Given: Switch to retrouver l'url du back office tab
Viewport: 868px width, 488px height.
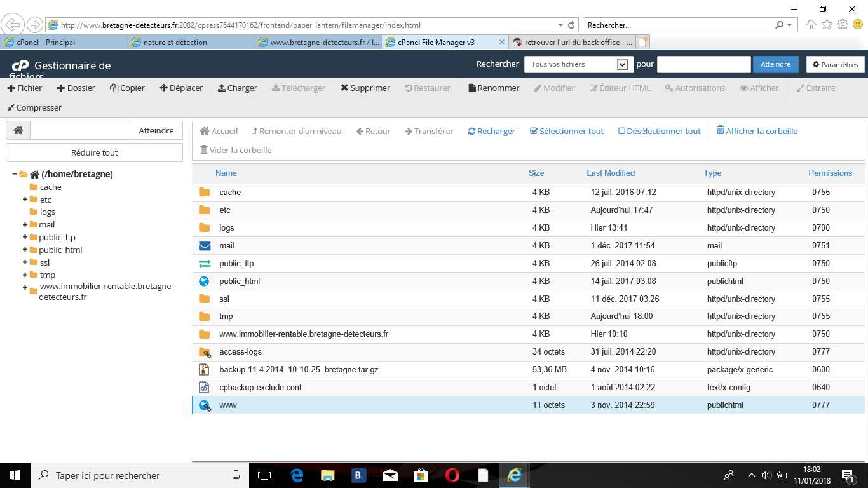Looking at the screenshot, I should click(x=573, y=42).
